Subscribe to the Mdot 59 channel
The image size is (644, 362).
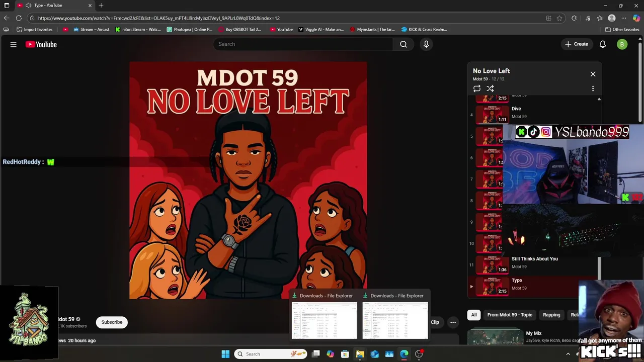pyautogui.click(x=112, y=322)
